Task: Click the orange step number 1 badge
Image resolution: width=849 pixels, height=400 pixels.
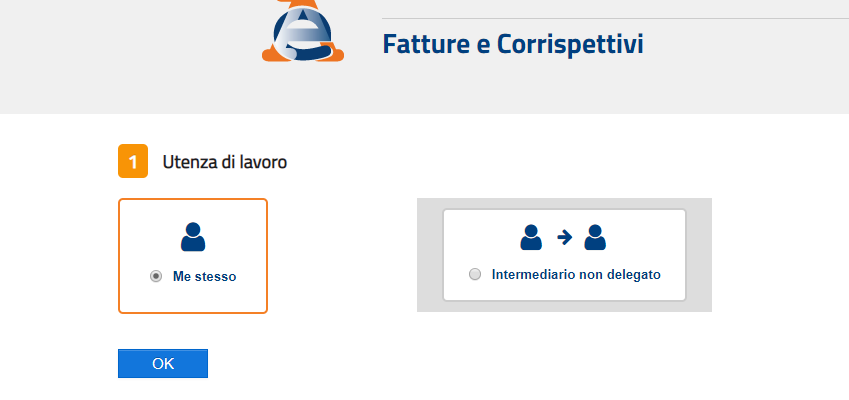Action: tap(133, 161)
